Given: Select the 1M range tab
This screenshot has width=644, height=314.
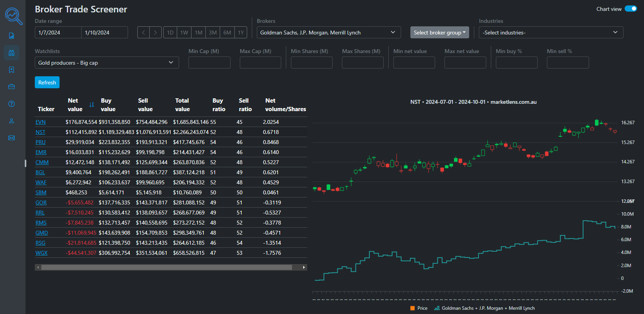Looking at the screenshot, I should [x=198, y=33].
